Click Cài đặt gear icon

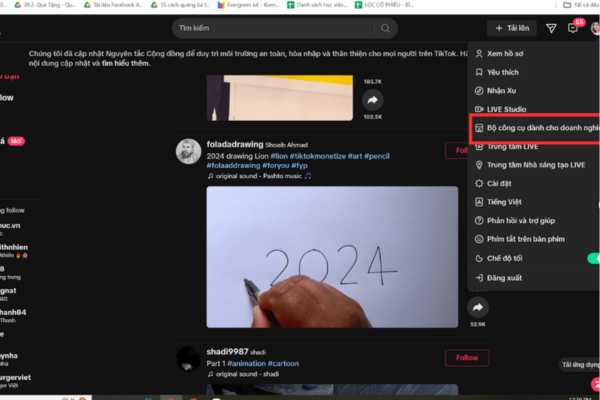479,183
